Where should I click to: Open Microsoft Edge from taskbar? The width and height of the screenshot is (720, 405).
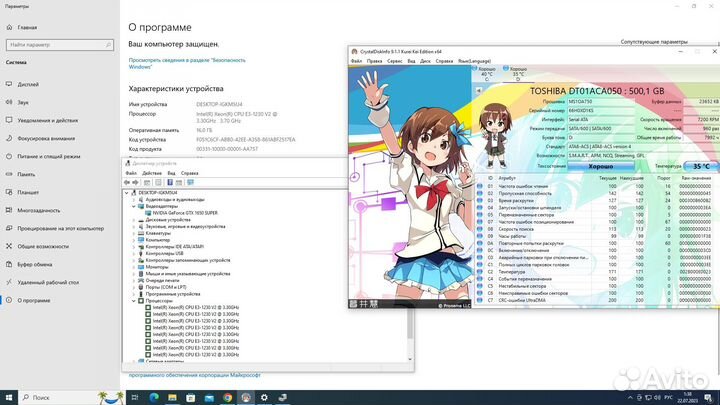154,398
